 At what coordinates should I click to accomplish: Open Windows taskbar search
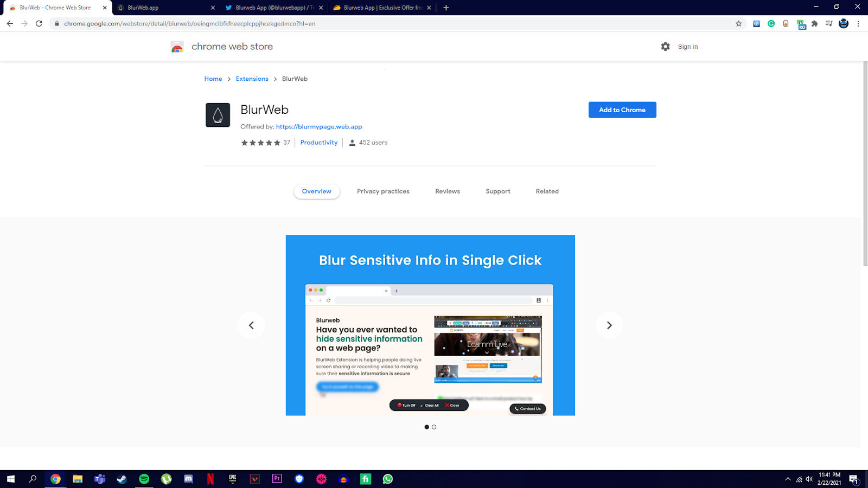pyautogui.click(x=33, y=479)
